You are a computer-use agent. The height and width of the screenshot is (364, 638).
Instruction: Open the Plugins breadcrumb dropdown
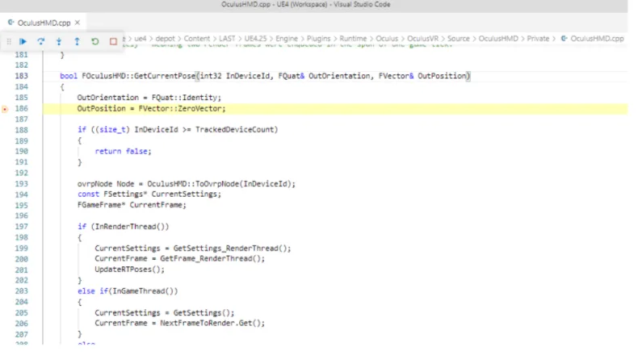[318, 39]
